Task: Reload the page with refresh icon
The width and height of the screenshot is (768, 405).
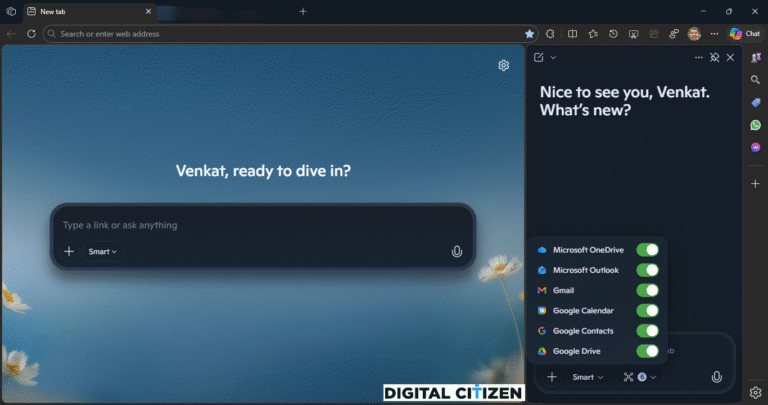Action: point(31,34)
